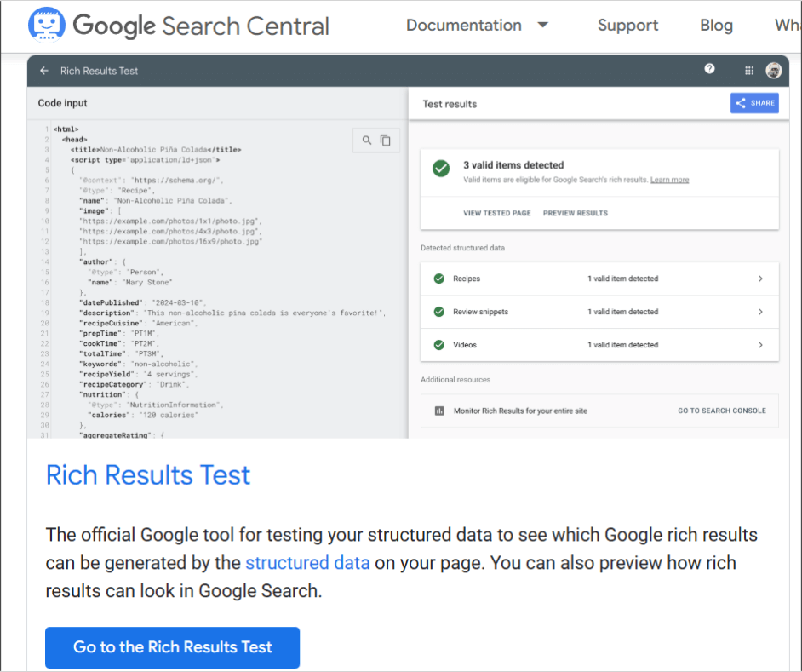Open the Documentation dropdown

477,26
